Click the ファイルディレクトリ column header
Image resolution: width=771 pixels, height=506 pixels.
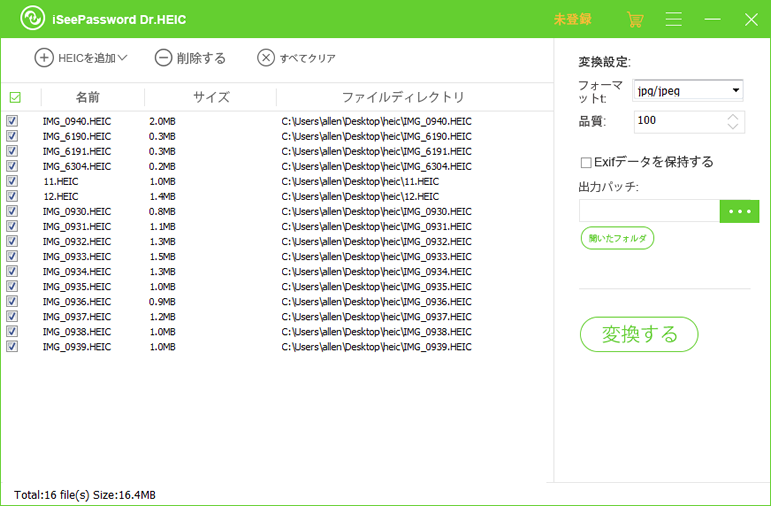point(403,97)
